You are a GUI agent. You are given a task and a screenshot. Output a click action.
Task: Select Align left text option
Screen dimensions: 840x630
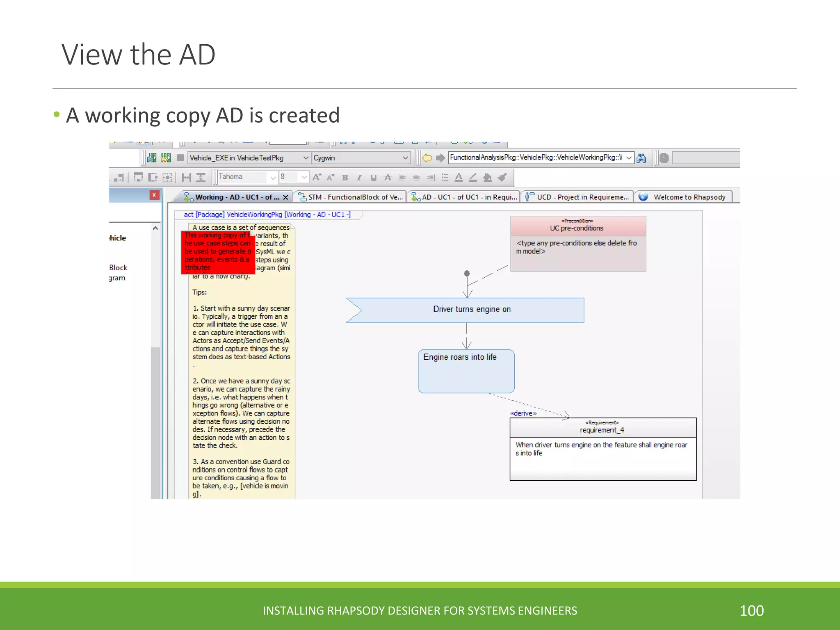[402, 177]
